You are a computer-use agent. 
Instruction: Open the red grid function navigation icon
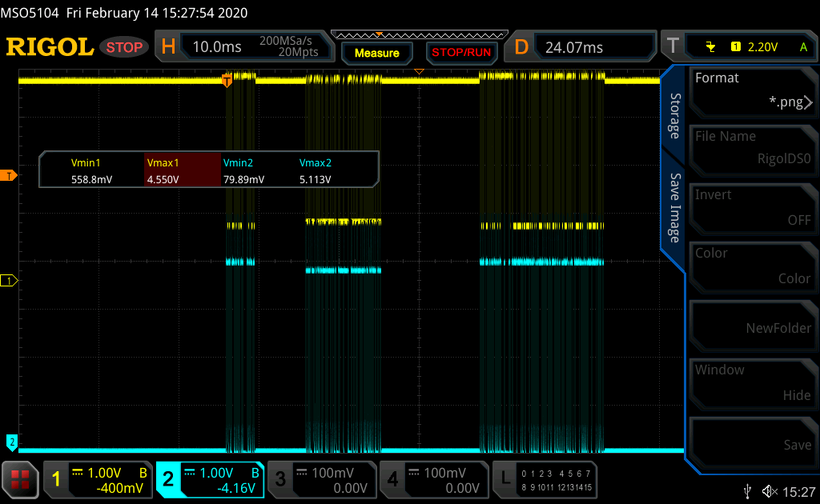point(20,479)
